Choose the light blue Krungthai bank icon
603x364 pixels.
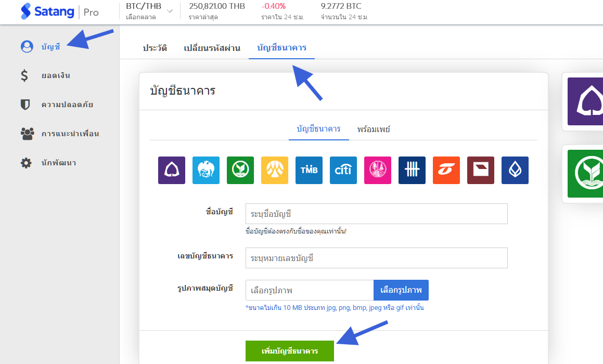click(206, 170)
